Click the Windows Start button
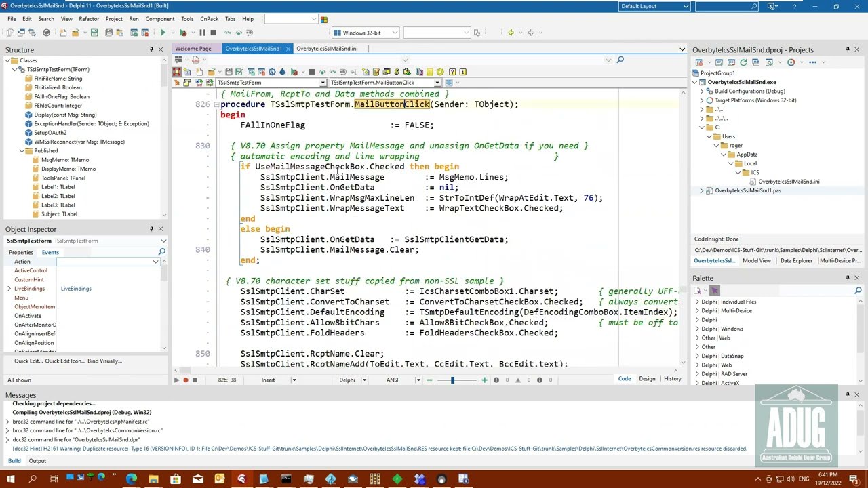 click(10, 480)
